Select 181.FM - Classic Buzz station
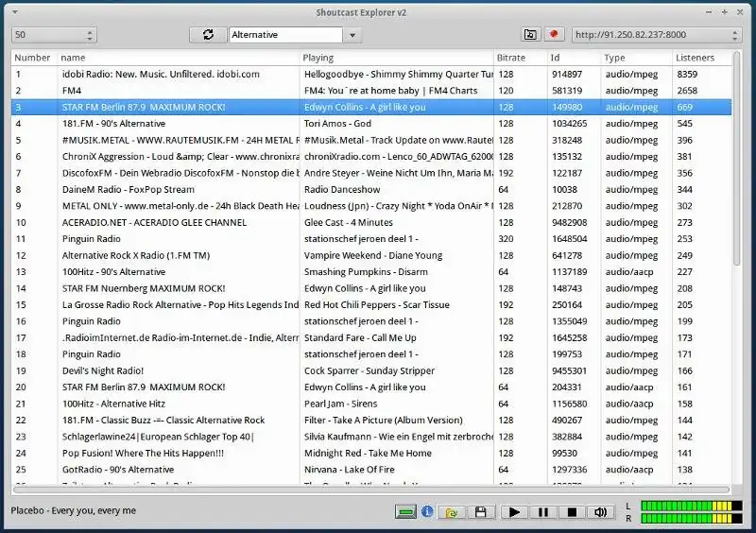The width and height of the screenshot is (756, 533). [x=371, y=421]
